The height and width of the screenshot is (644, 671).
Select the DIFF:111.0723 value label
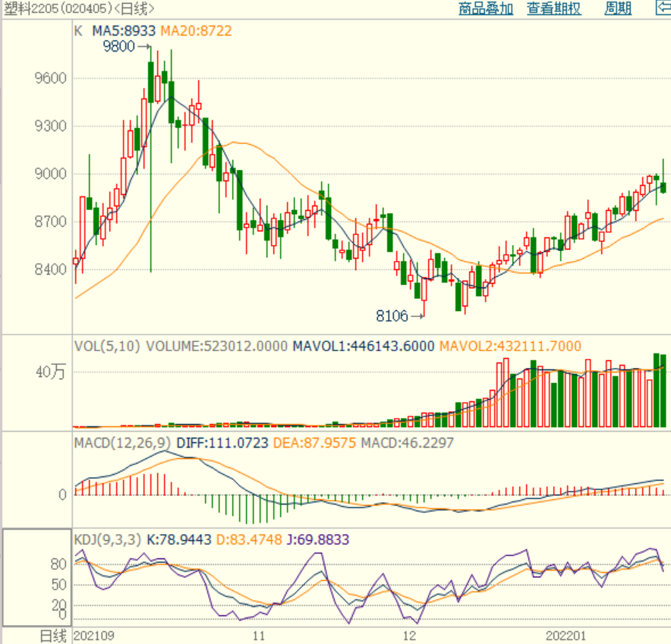pos(222,442)
